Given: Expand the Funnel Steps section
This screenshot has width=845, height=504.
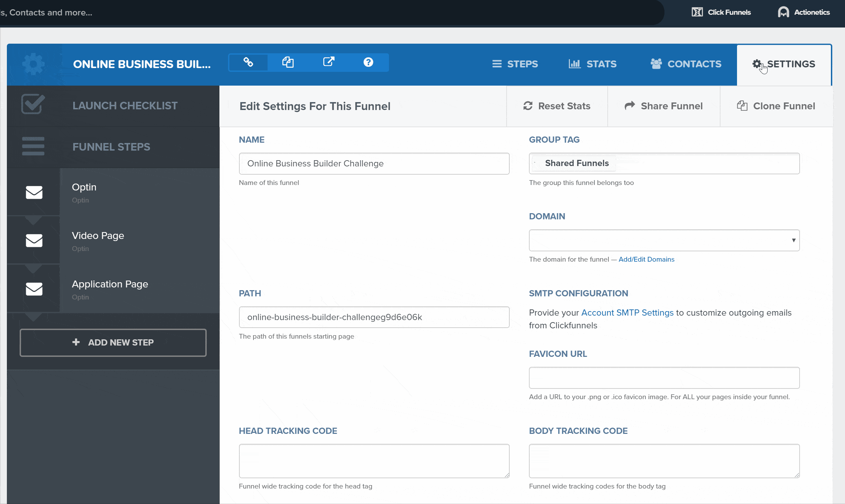Looking at the screenshot, I should pos(111,147).
